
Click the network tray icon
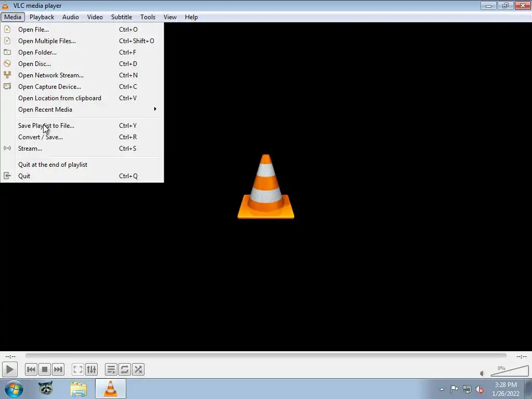(x=467, y=389)
